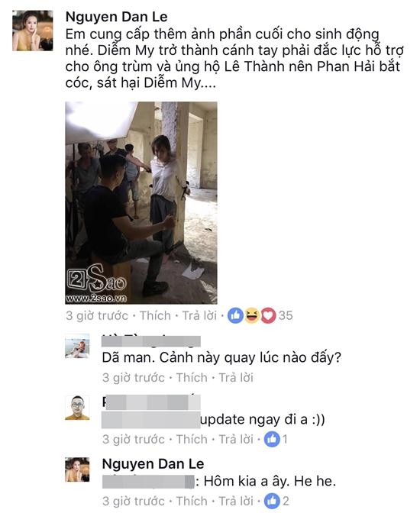Screen dimensions: 420x513
Task: Click Nguyen Dan Le name in the last reply
Action: 153,463
